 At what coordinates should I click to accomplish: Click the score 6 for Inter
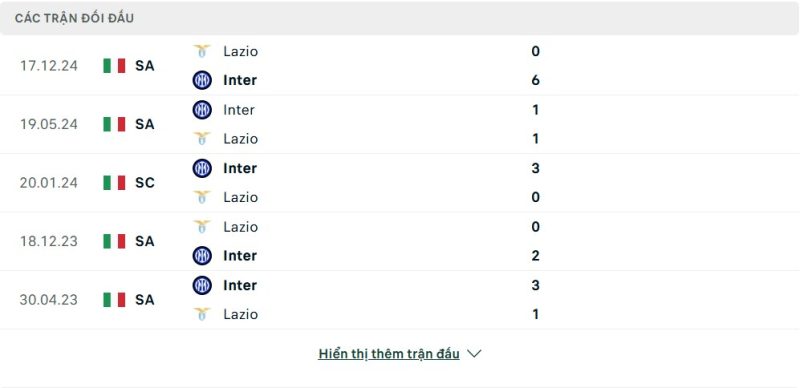[535, 80]
